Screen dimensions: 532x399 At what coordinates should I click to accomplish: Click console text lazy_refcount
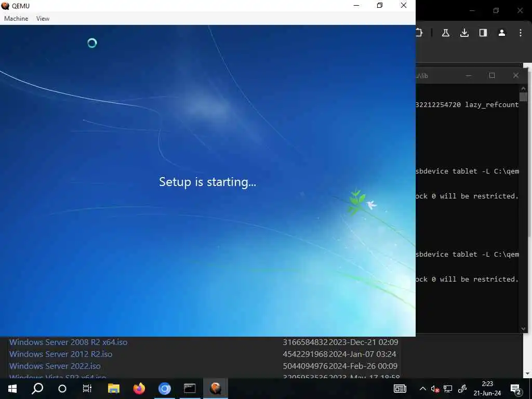[491, 105]
